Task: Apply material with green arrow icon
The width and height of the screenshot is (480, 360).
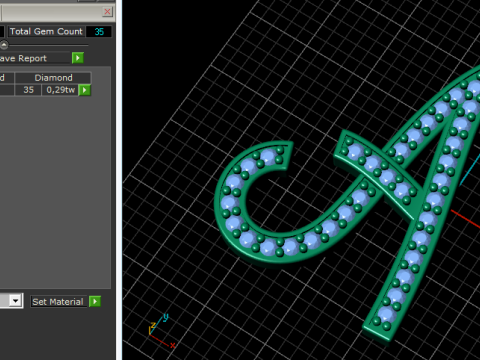Action: coord(95,302)
